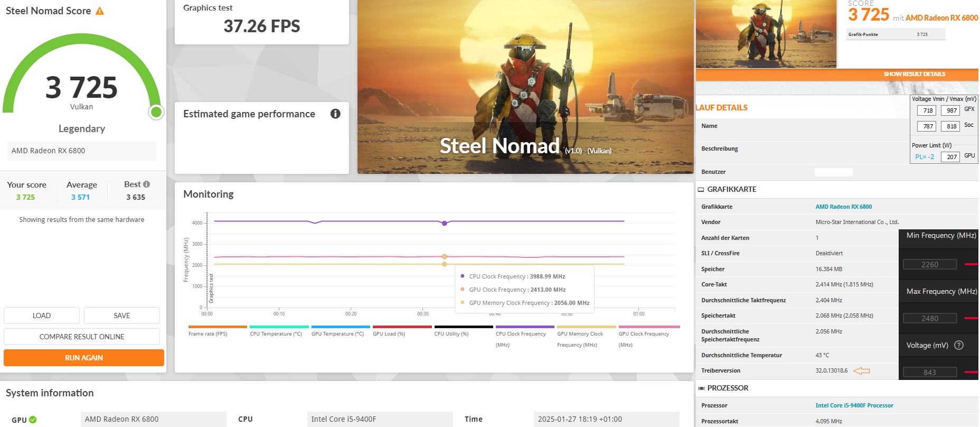Click the purple CPU clock data point marker
The height and width of the screenshot is (427, 980).
pos(445,224)
